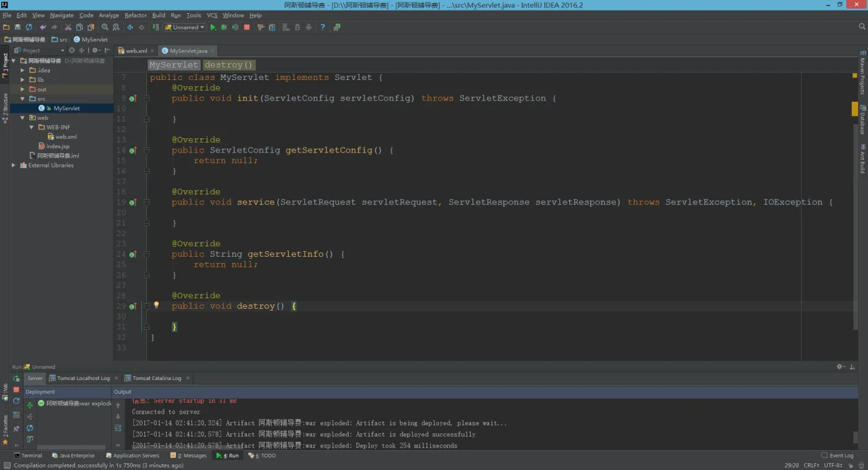Open the Event Log button
868x470 pixels.
[838, 456]
